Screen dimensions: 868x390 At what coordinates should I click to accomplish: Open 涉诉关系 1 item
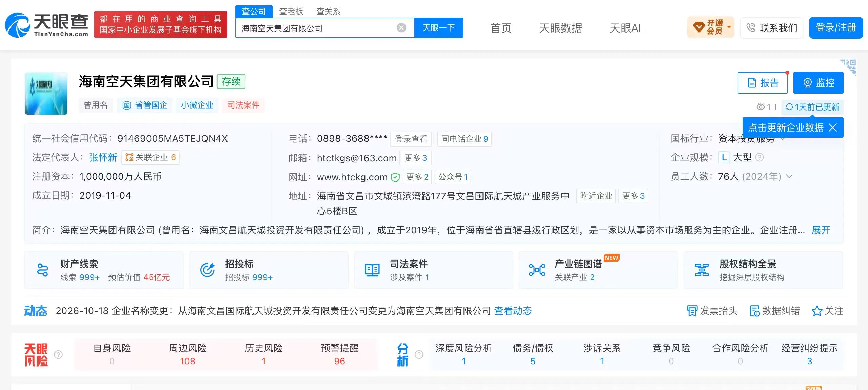click(602, 354)
